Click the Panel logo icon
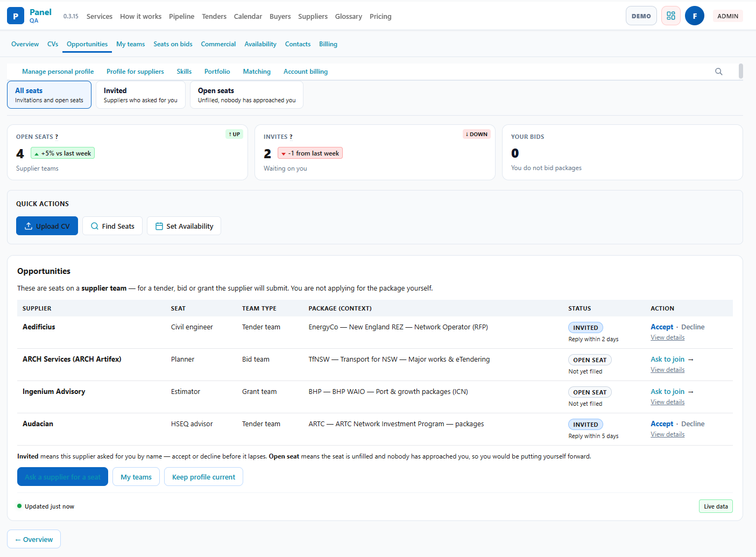756x557 pixels. point(16,16)
